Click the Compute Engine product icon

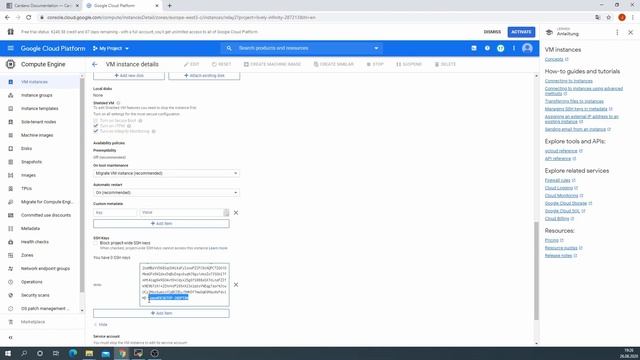pyautogui.click(x=11, y=64)
